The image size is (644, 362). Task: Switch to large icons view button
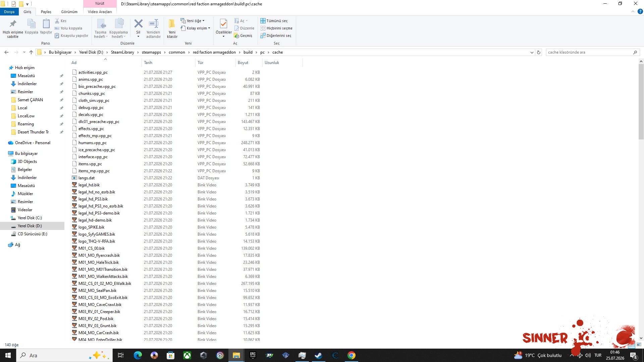coord(639,344)
